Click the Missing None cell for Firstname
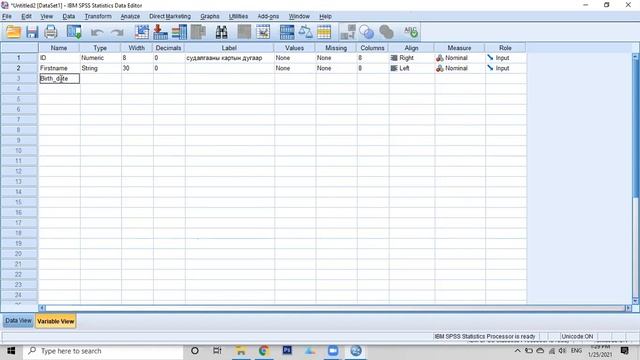640x360 pixels. [336, 68]
